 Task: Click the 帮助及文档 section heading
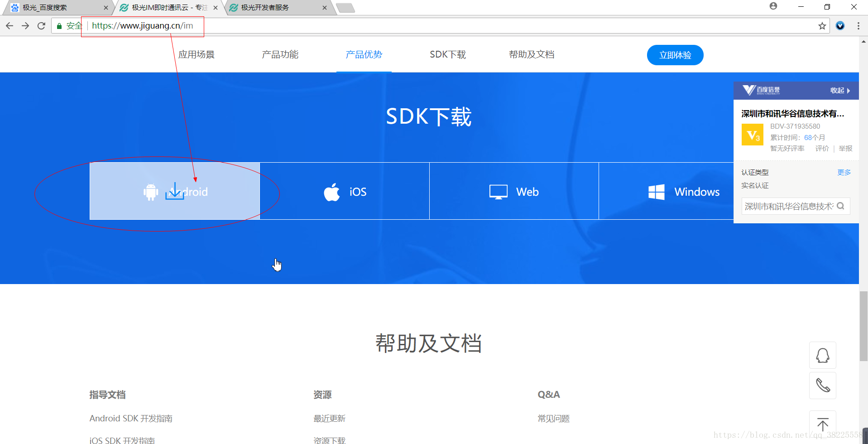pyautogui.click(x=428, y=343)
